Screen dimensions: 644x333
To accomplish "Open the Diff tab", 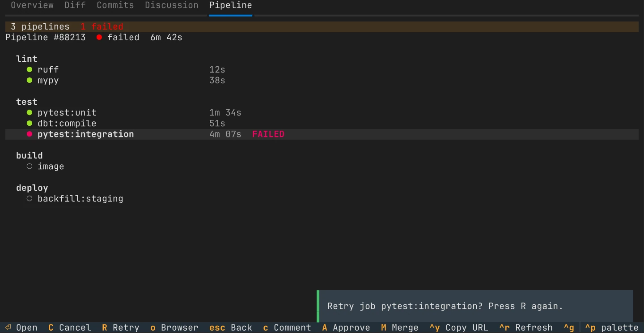I will [x=75, y=5].
